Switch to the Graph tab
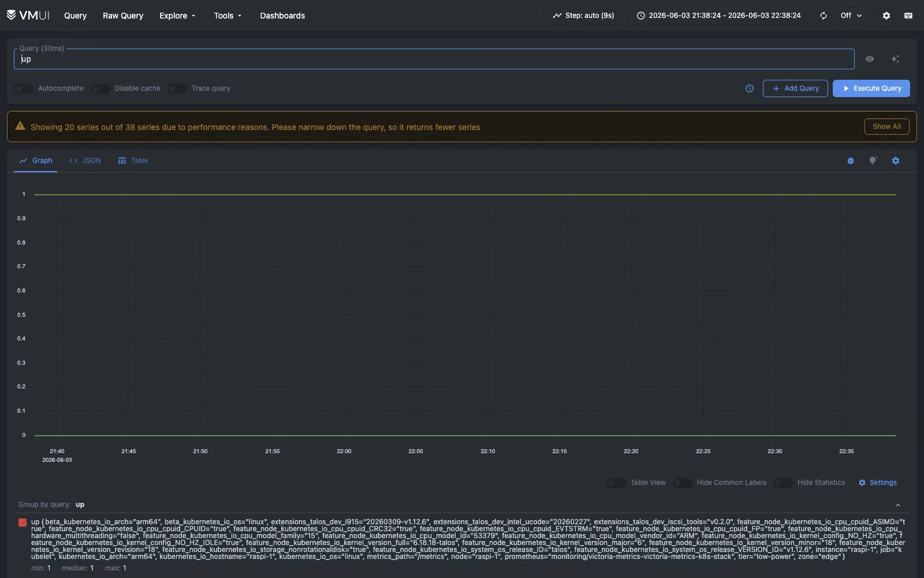 pos(36,161)
